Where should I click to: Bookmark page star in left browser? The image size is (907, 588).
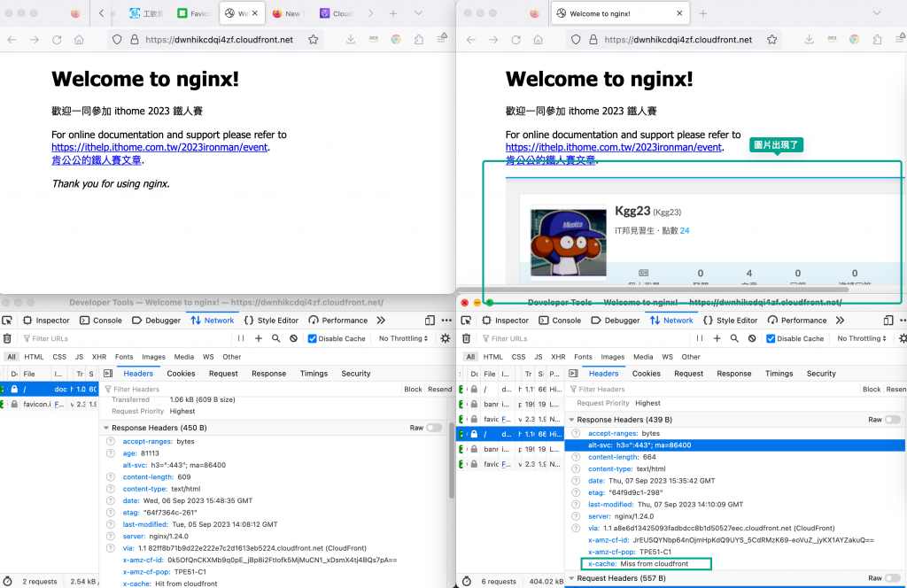[313, 40]
